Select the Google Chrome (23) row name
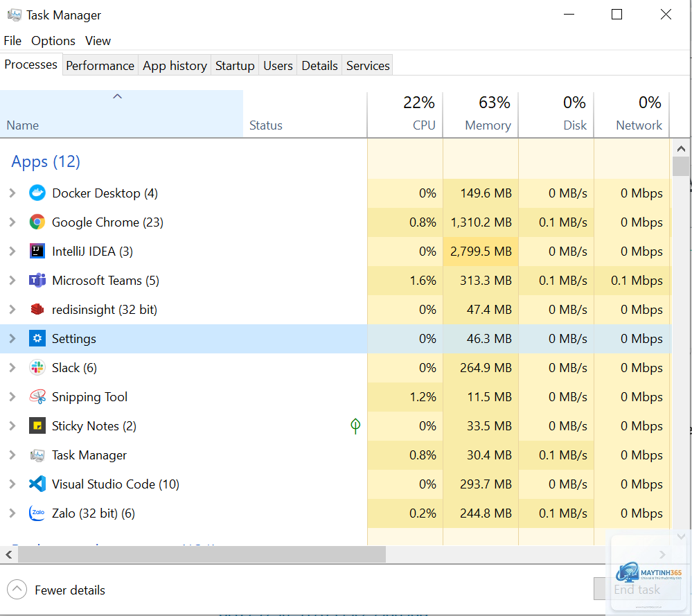The width and height of the screenshot is (692, 616). click(x=107, y=222)
